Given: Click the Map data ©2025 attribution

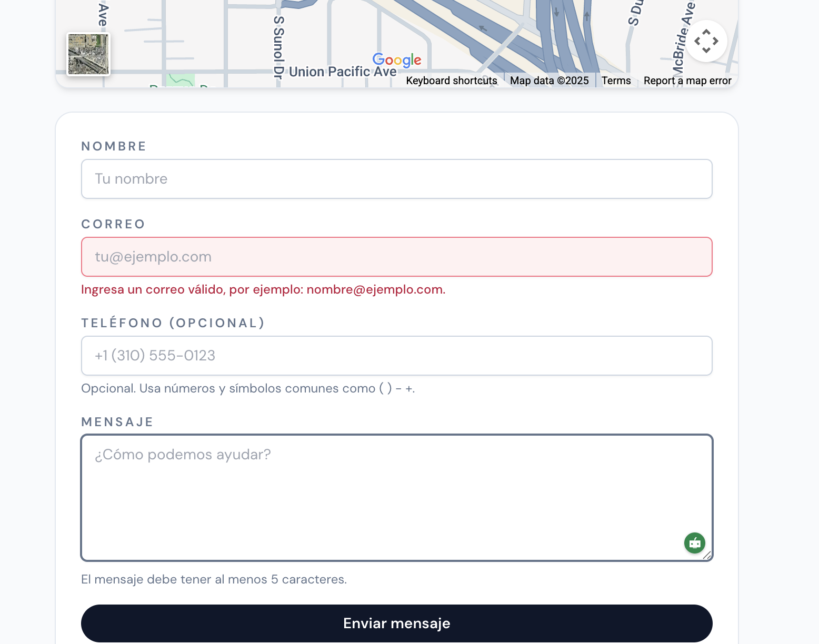Looking at the screenshot, I should click(x=549, y=80).
